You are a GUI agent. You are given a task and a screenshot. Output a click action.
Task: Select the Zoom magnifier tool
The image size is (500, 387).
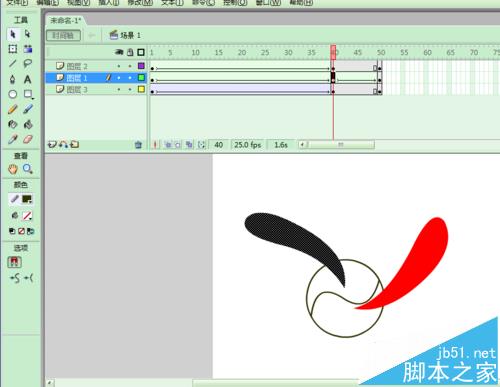pos(28,169)
